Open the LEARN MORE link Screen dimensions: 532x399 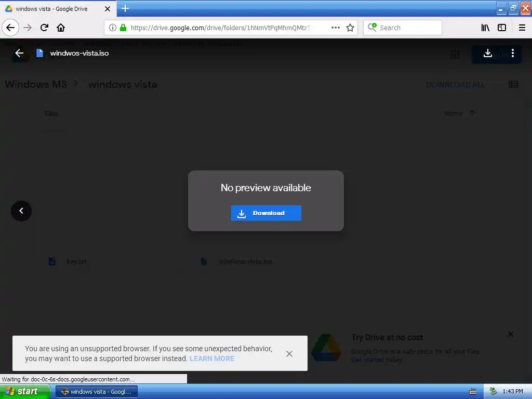212,358
